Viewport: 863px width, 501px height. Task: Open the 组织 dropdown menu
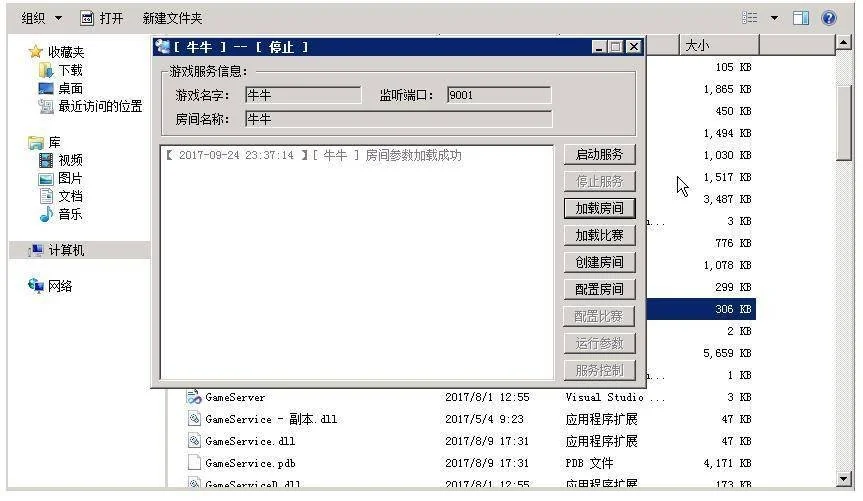(42, 18)
